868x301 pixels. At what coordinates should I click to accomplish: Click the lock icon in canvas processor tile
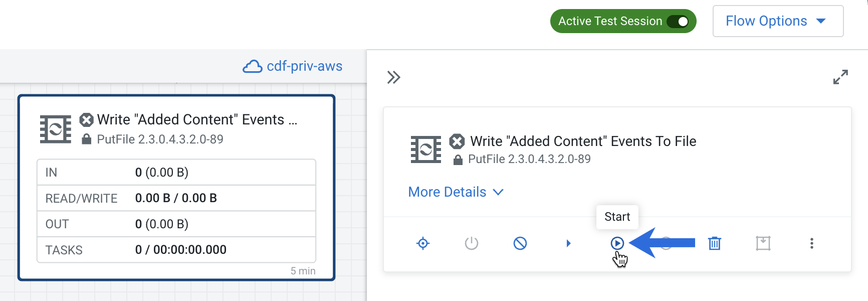(x=87, y=139)
